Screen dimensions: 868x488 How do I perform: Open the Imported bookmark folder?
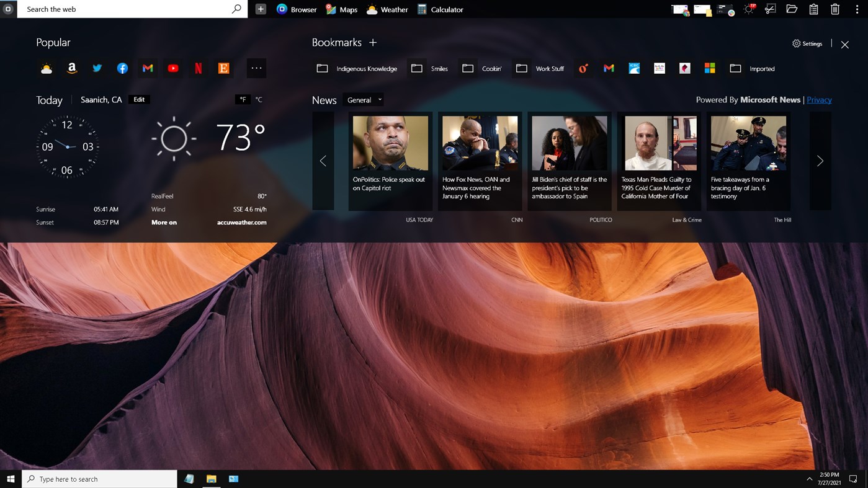[752, 68]
